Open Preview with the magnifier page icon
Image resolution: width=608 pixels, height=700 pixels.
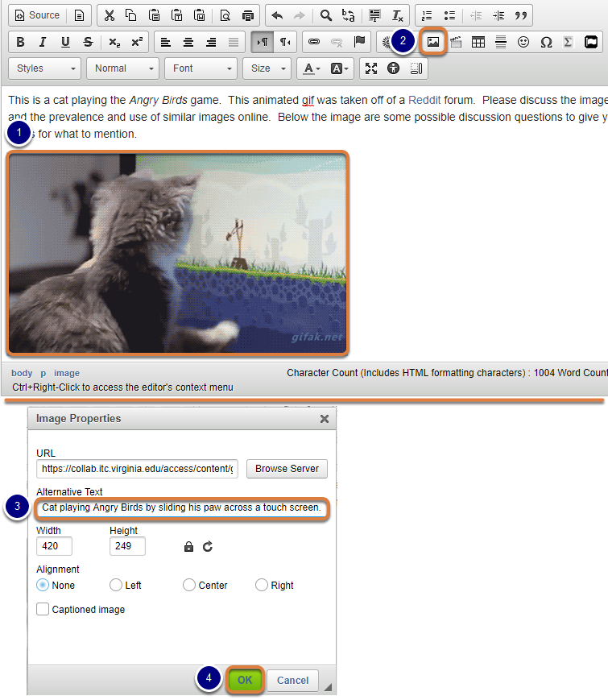[225, 15]
